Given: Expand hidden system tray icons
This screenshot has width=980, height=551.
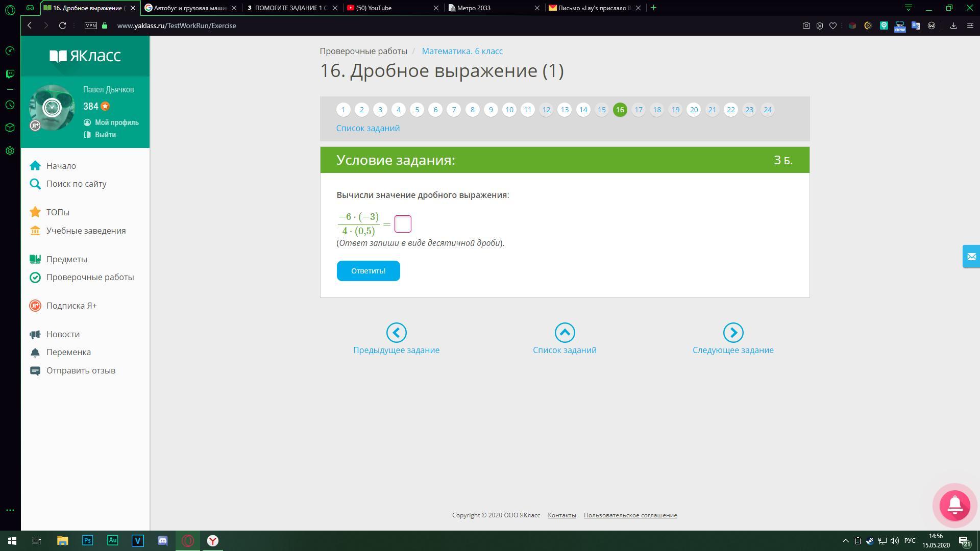Looking at the screenshot, I should point(845,541).
